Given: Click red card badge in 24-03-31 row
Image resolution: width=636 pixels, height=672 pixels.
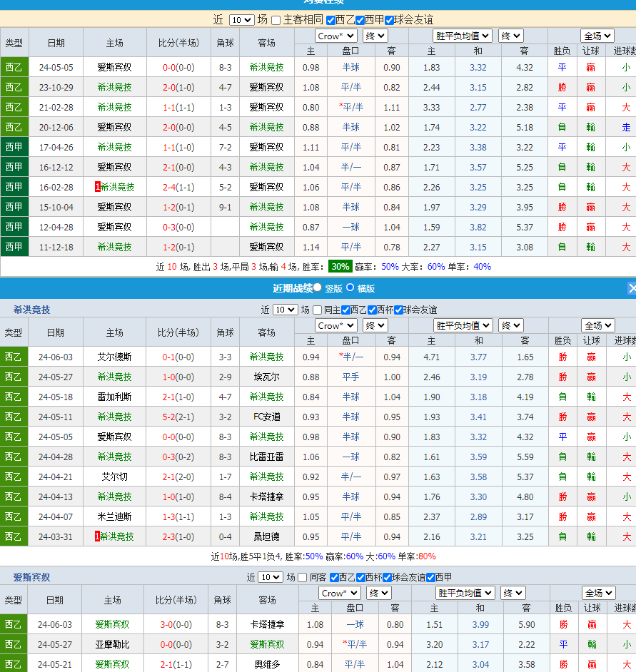Looking at the screenshot, I should click(x=97, y=536).
